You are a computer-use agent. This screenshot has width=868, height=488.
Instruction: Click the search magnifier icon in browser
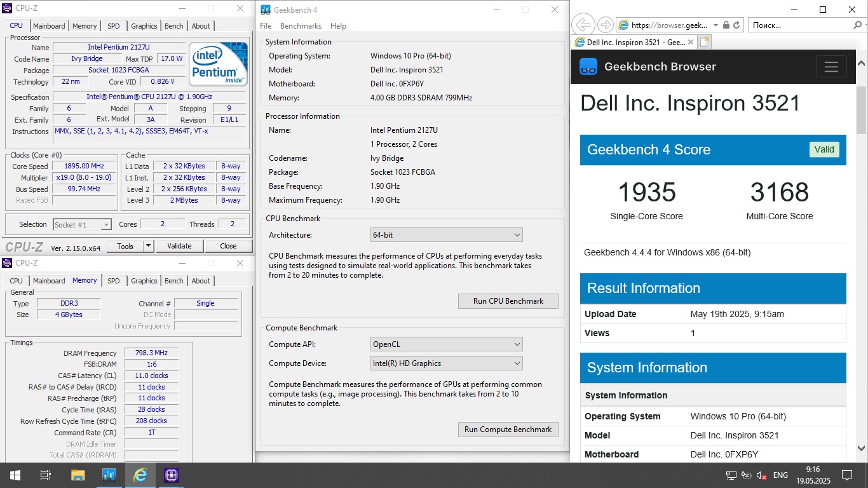tap(857, 25)
